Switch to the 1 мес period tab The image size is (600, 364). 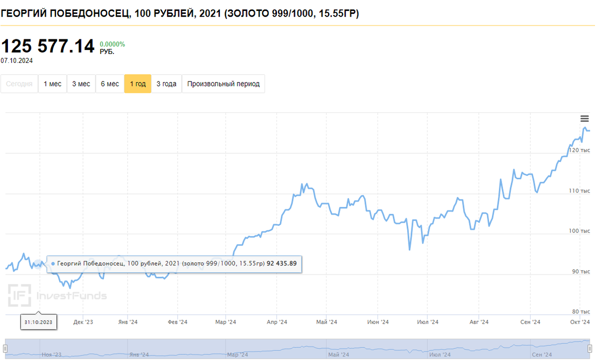(52, 83)
